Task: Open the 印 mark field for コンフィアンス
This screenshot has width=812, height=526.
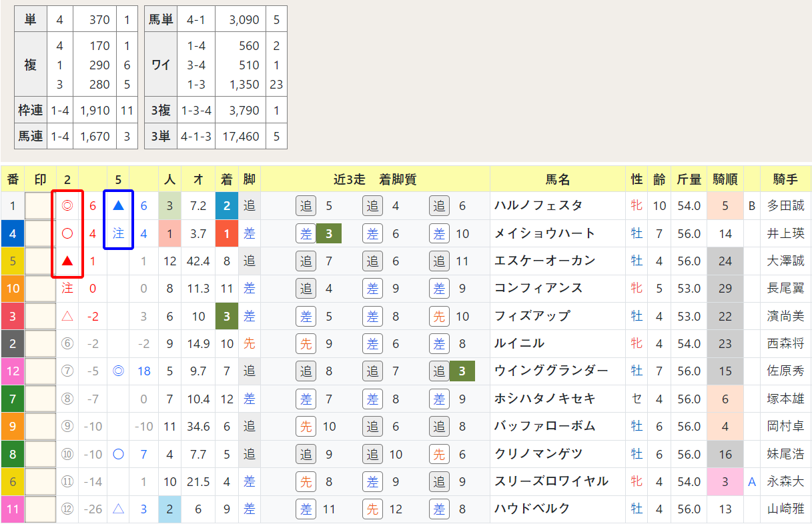Action: pyautogui.click(x=40, y=289)
